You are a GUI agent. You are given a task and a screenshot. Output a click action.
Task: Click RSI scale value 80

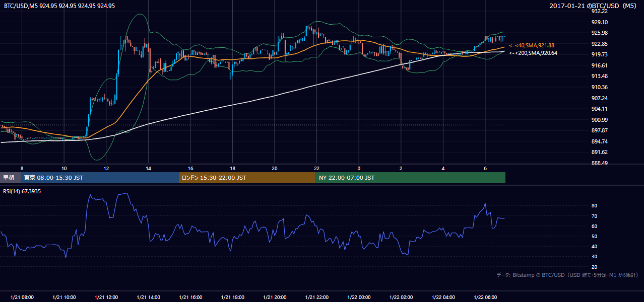coord(595,206)
